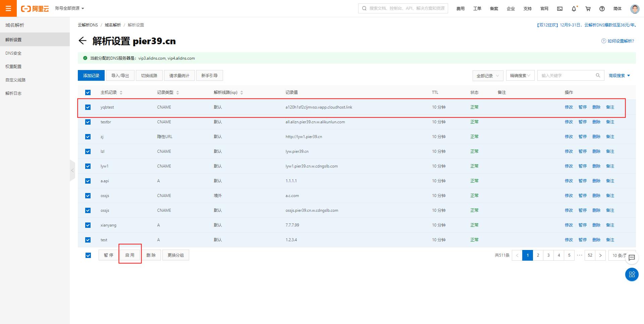Open the Cloud Shell terminal icon
Screen dimensions: 644x324
point(560,9)
